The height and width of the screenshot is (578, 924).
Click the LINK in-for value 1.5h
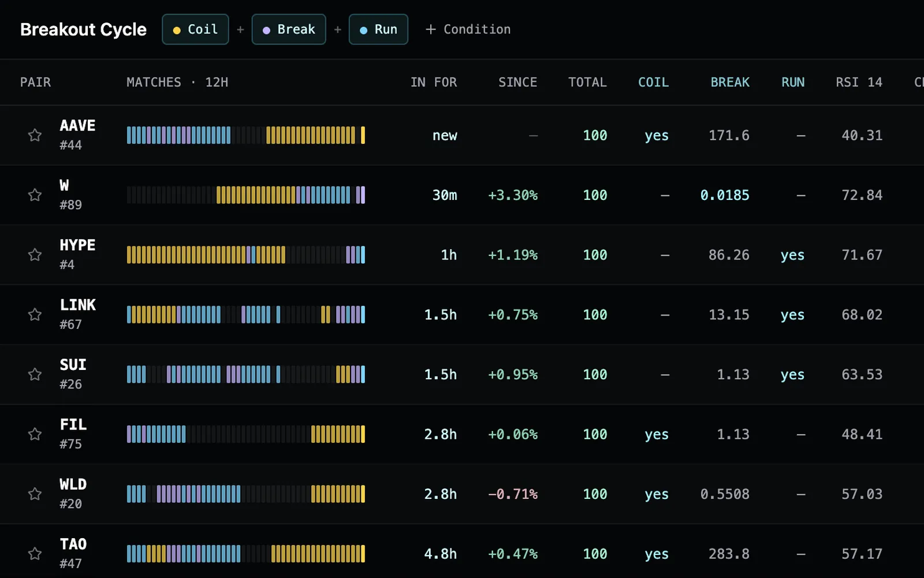[x=441, y=314]
